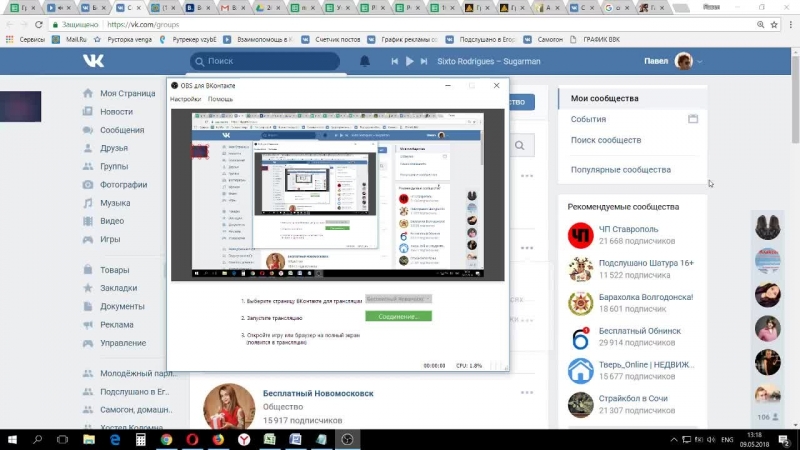This screenshot has height=450, width=800.
Task: Click the Моя Страница home icon
Action: click(88, 93)
